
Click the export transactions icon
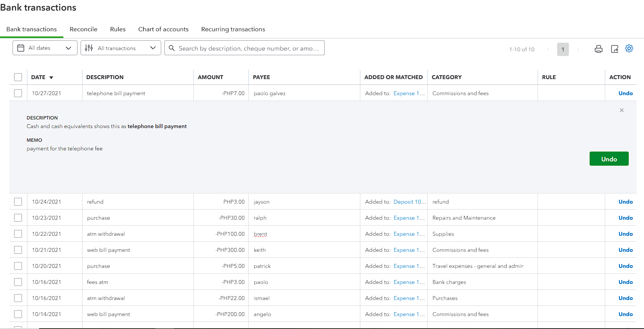615,49
